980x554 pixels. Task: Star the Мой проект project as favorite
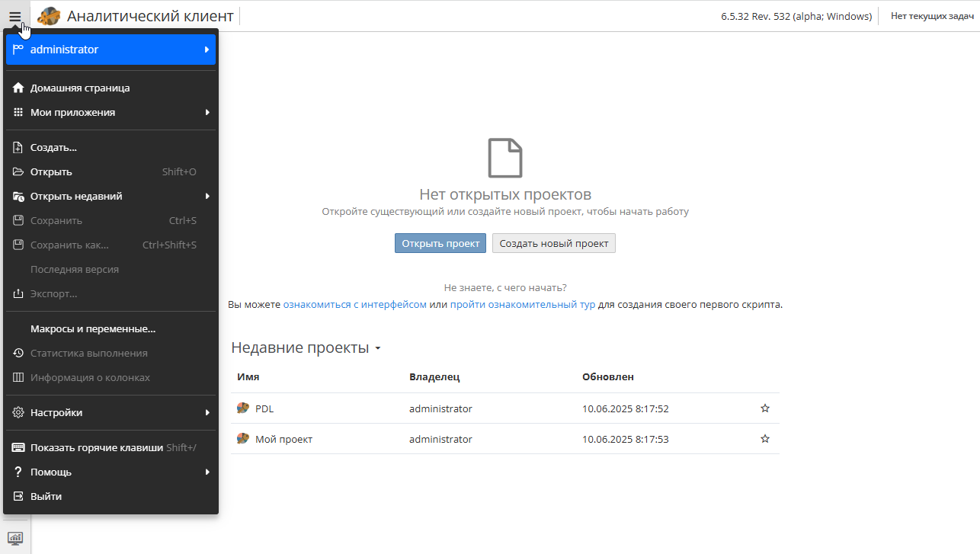(x=765, y=439)
